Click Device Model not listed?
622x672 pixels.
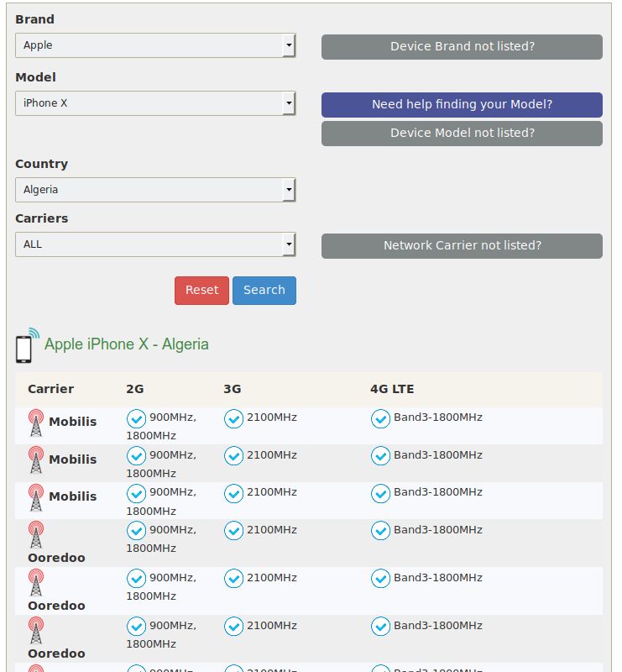(x=462, y=133)
